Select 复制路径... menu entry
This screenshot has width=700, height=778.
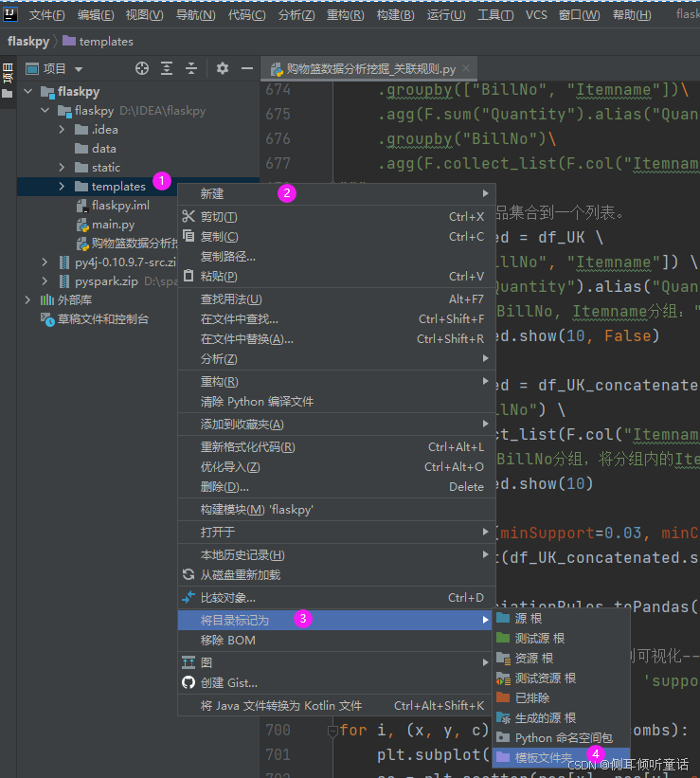click(x=336, y=257)
